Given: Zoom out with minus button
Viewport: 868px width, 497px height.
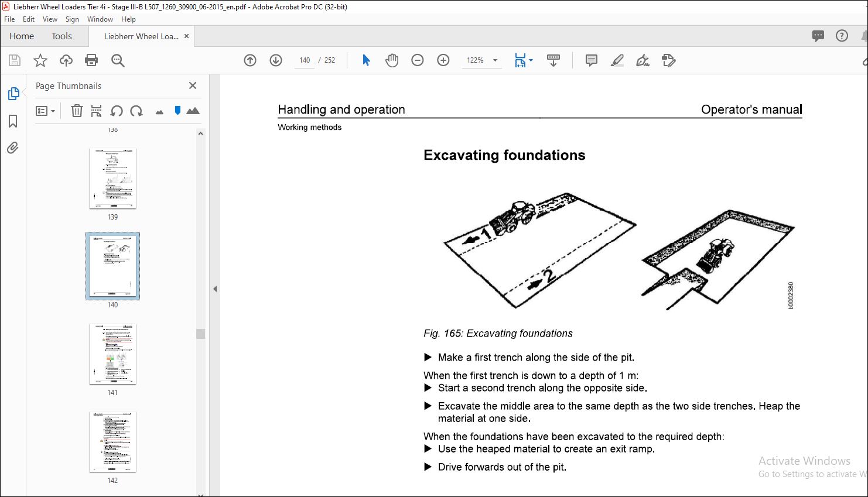Looking at the screenshot, I should point(418,60).
